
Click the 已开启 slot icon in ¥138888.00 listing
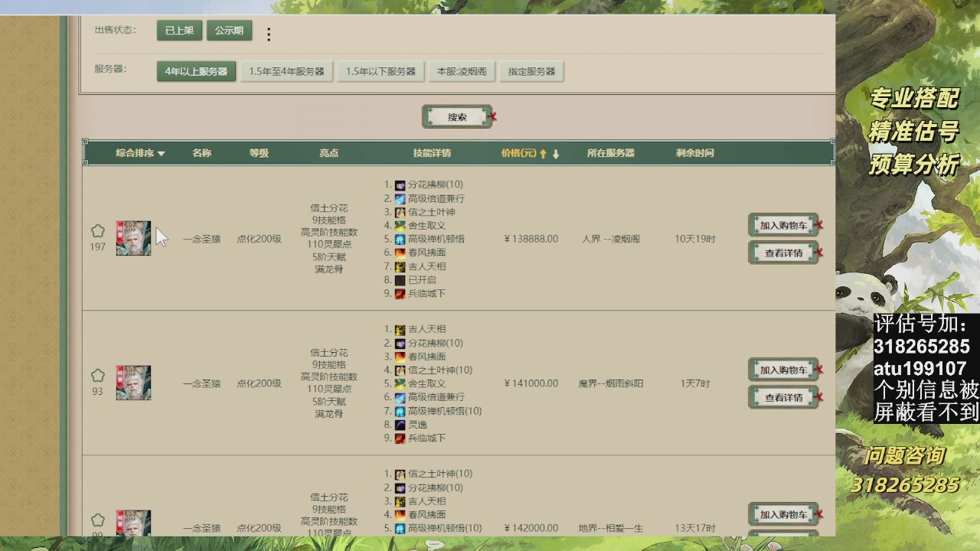400,281
